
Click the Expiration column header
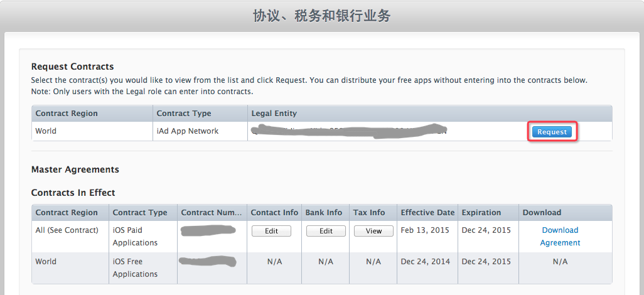click(x=481, y=213)
